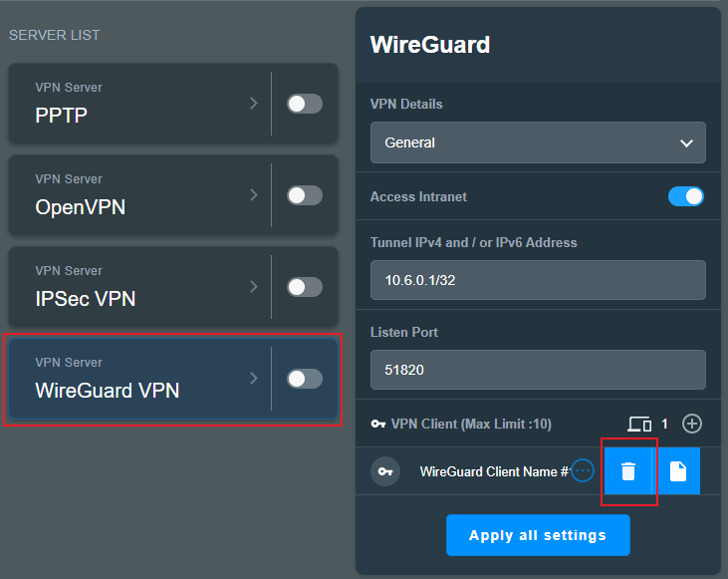The image size is (728, 579).
Task: Click the small key icon beside VPN Client label
Action: (x=377, y=424)
